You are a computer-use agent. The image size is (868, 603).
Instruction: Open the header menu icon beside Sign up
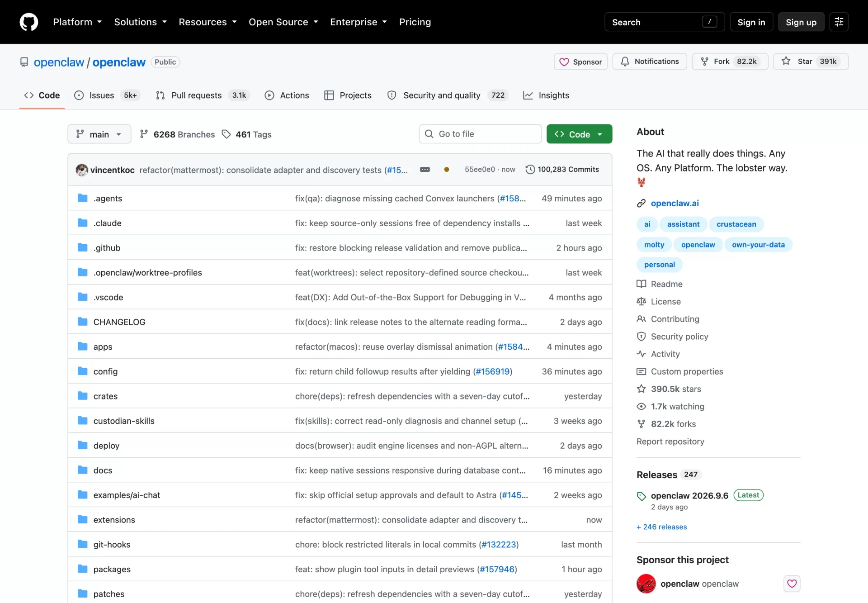pyautogui.click(x=839, y=22)
